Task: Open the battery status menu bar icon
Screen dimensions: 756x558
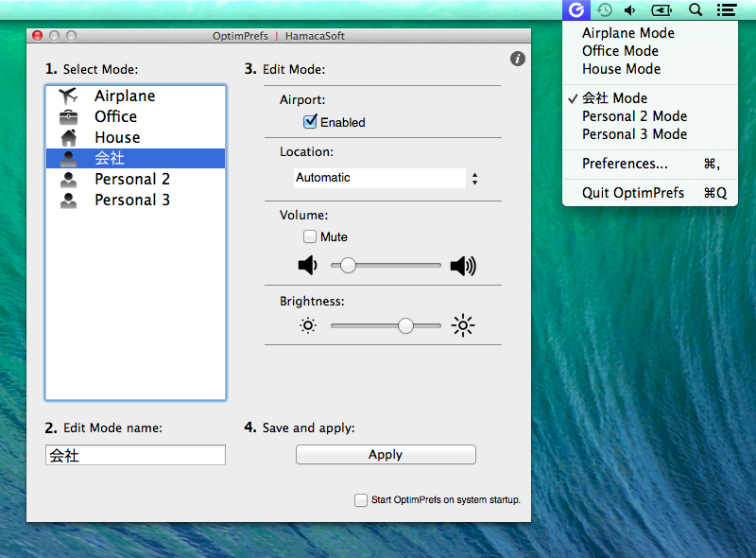Action: tap(661, 10)
